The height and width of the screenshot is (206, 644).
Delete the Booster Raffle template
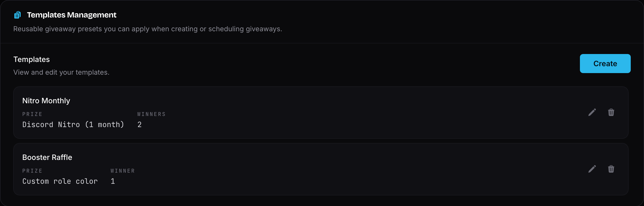(611, 169)
